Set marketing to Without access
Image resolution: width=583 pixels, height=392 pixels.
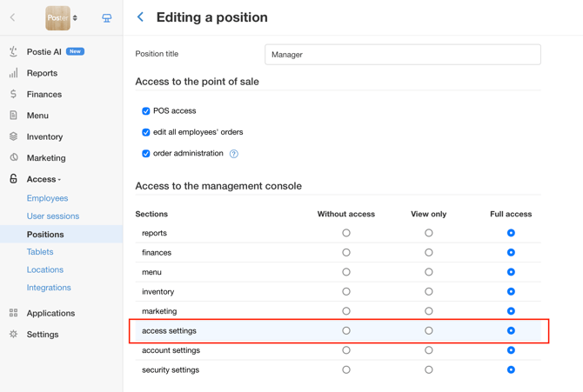(346, 311)
